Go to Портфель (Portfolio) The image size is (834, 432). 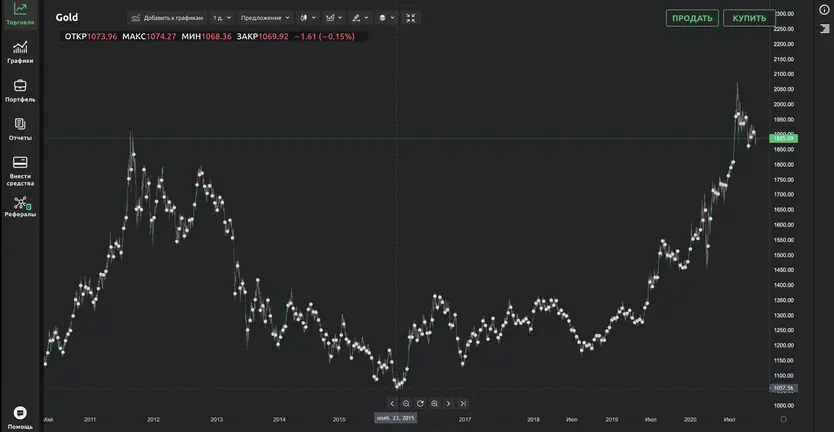point(20,91)
